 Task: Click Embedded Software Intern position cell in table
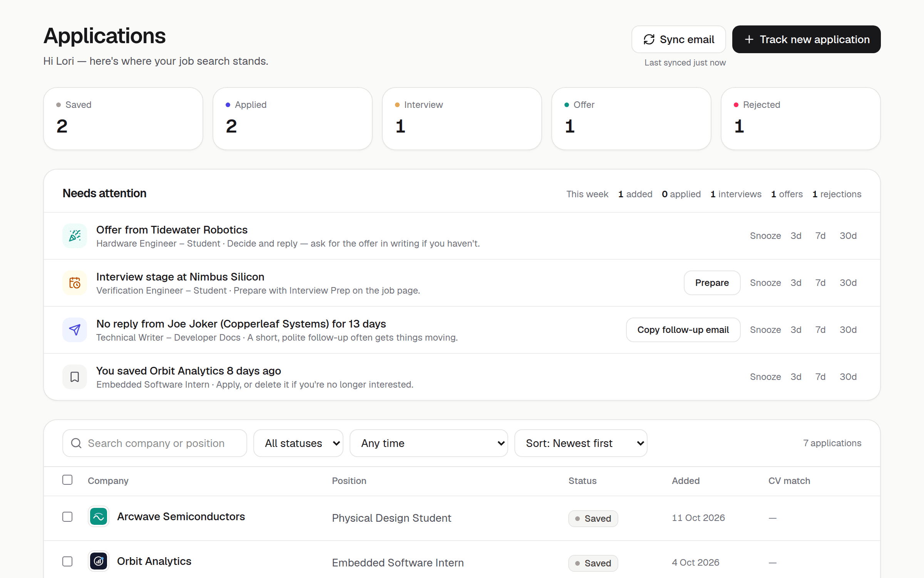[398, 563]
